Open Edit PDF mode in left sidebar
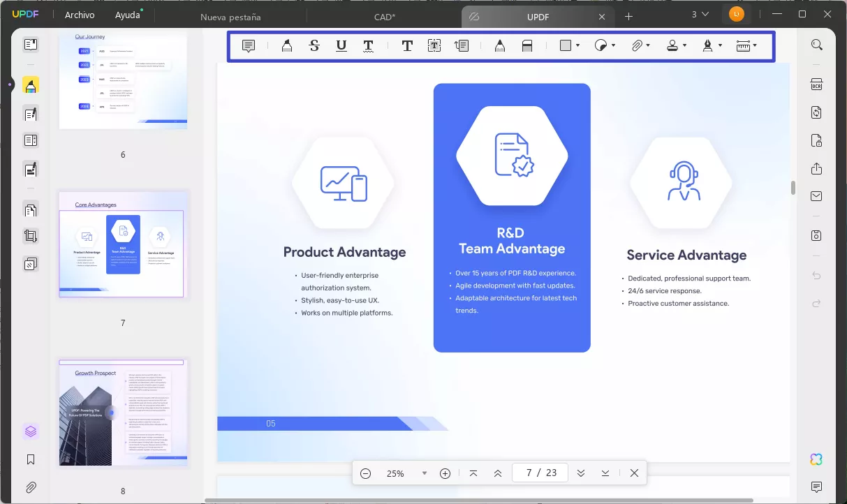This screenshot has height=504, width=847. pyautogui.click(x=31, y=113)
